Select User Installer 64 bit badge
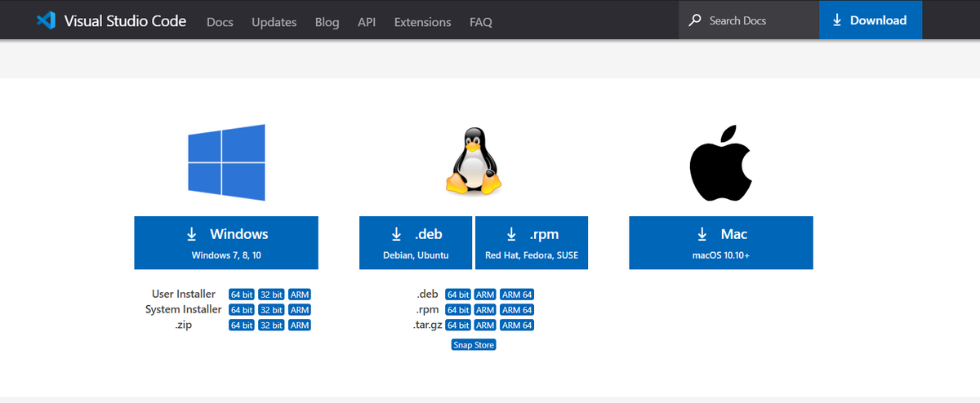The height and width of the screenshot is (403, 980). click(x=242, y=294)
